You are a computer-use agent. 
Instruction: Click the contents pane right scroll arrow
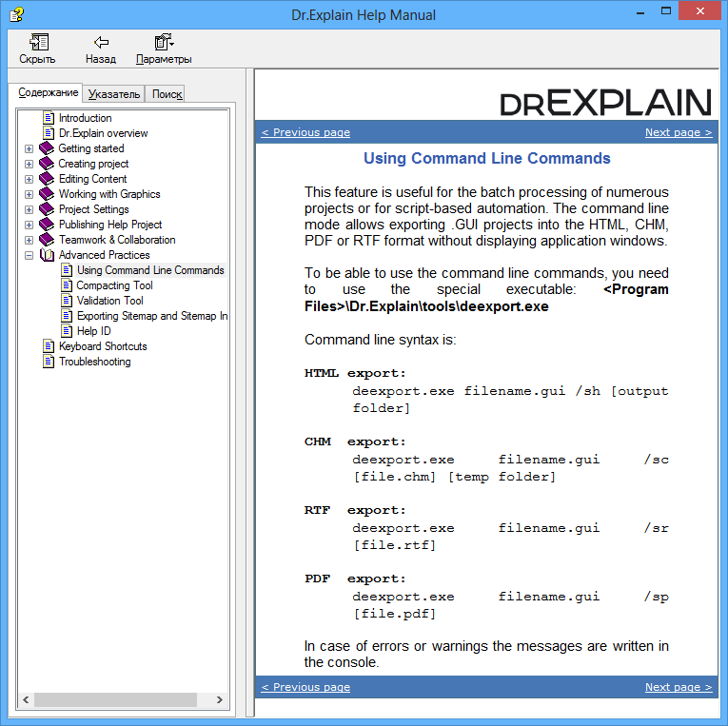point(220,699)
